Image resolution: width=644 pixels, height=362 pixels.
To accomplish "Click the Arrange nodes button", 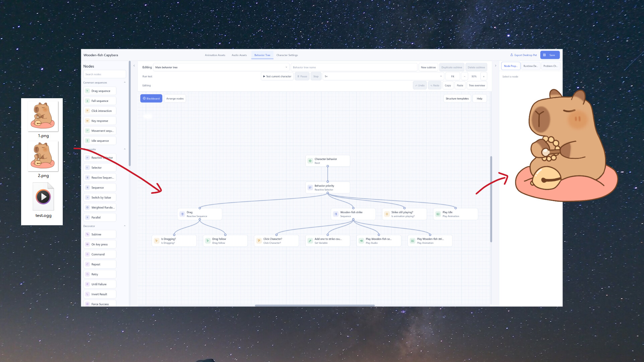I will coord(175,99).
